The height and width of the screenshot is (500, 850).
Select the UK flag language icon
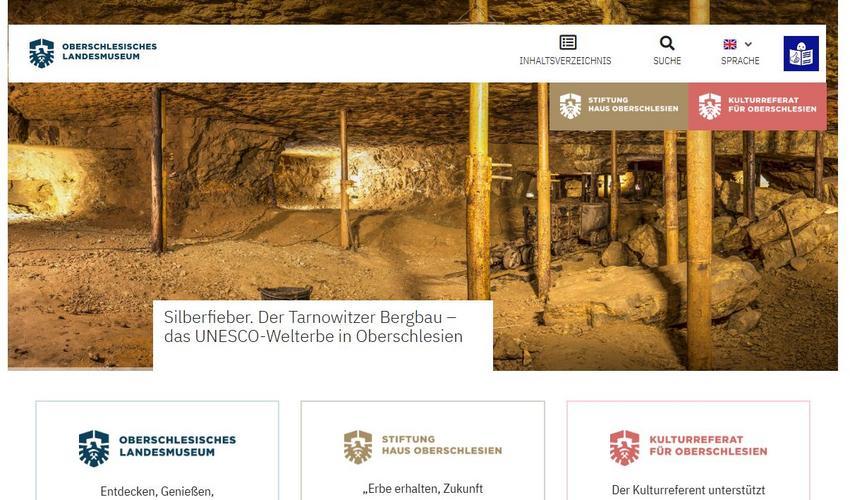(x=730, y=44)
